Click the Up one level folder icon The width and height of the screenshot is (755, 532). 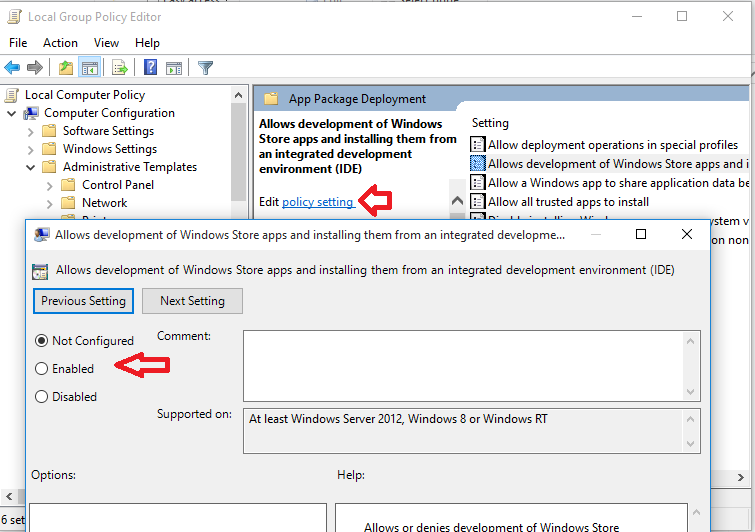click(66, 68)
